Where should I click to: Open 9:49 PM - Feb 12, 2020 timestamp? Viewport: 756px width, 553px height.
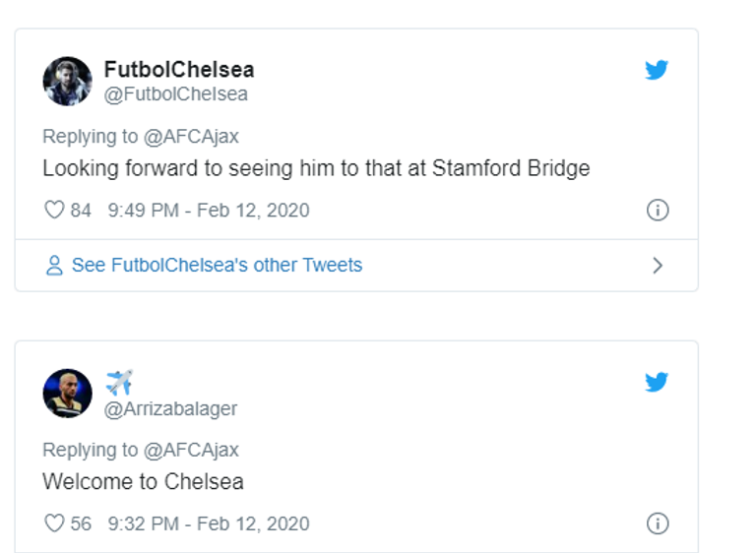[208, 210]
